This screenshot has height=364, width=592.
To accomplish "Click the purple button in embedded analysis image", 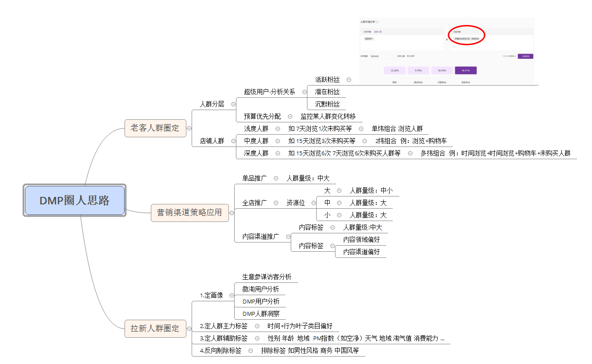I will [525, 56].
